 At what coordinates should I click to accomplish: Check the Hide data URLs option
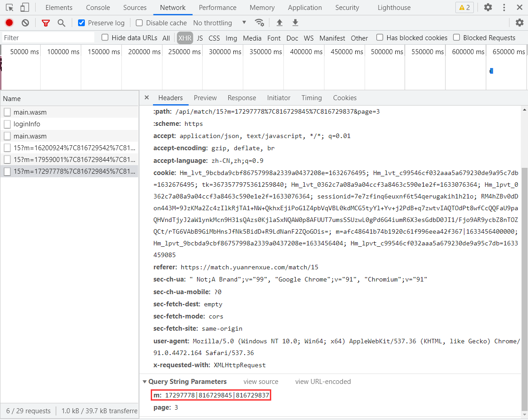[105, 37]
